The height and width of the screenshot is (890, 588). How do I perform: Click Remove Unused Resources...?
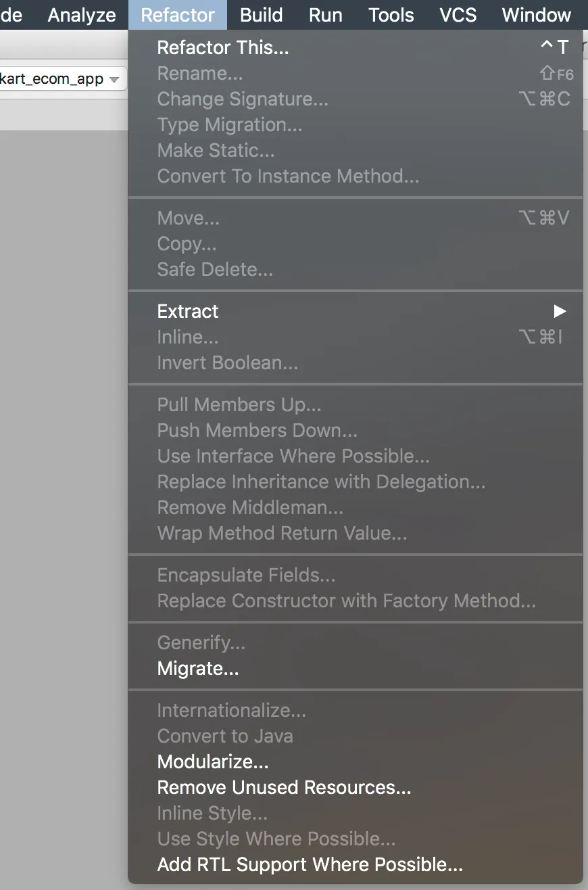point(284,788)
